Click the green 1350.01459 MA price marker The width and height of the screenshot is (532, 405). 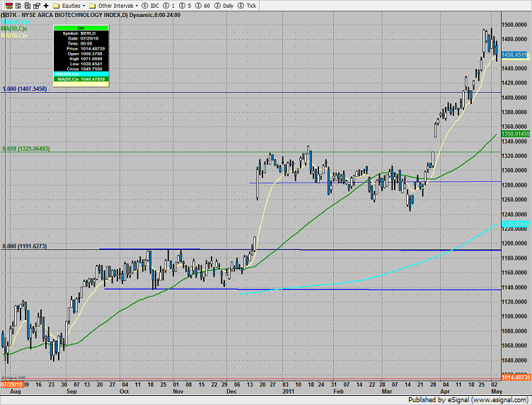coord(515,134)
